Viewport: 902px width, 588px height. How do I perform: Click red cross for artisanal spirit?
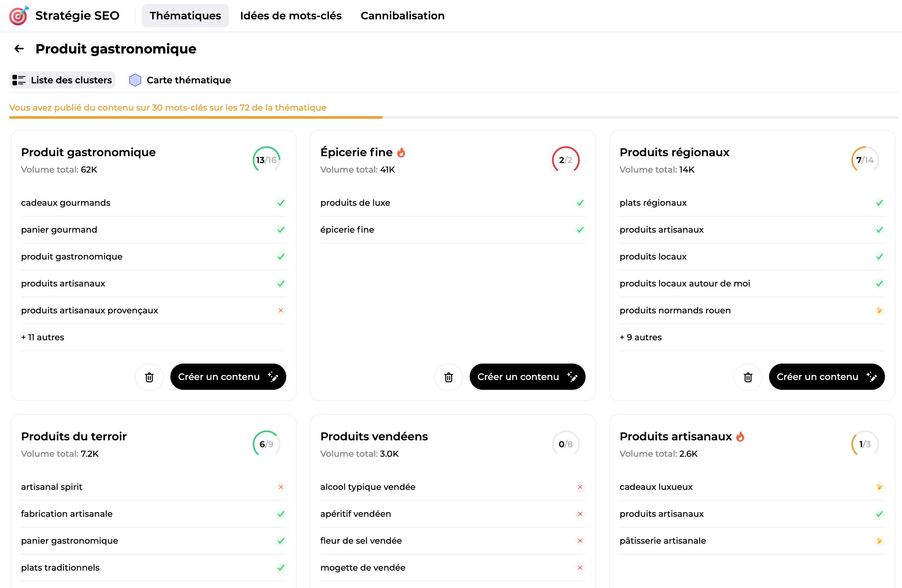click(x=281, y=487)
